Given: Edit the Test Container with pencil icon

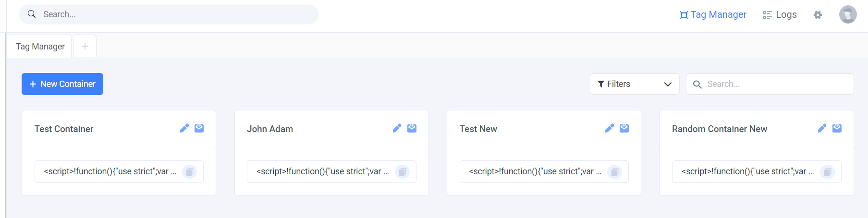Looking at the screenshot, I should 184,128.
